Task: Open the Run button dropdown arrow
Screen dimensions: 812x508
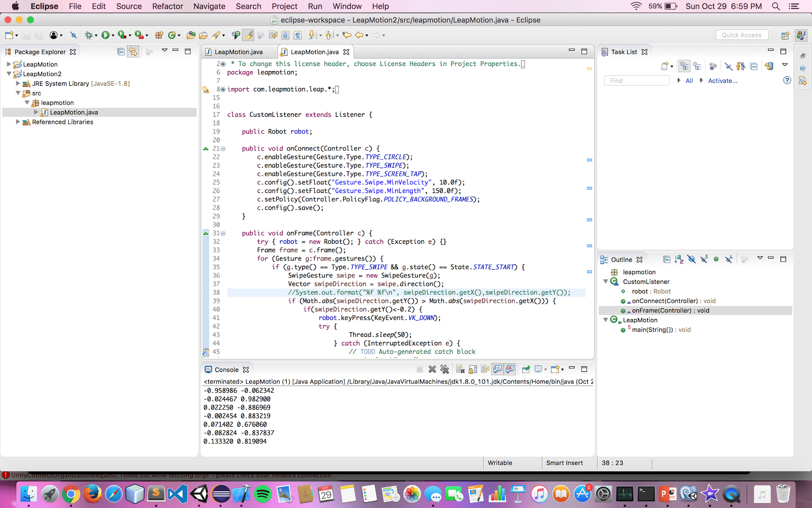Action: point(113,36)
